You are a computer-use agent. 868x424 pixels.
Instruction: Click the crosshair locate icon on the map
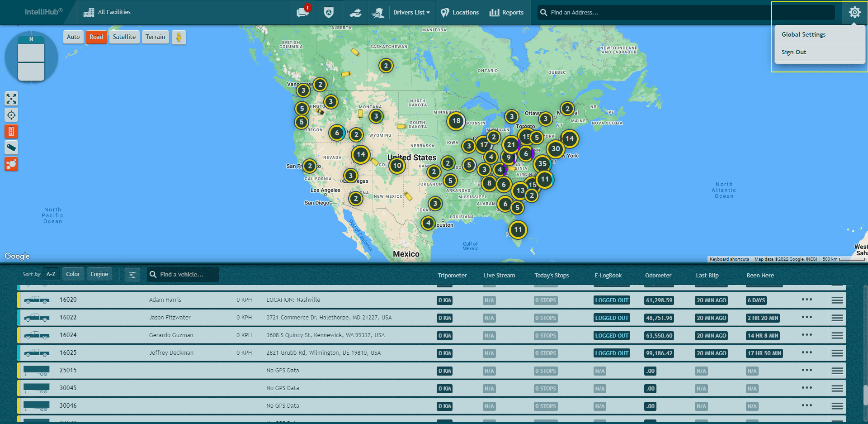click(11, 115)
